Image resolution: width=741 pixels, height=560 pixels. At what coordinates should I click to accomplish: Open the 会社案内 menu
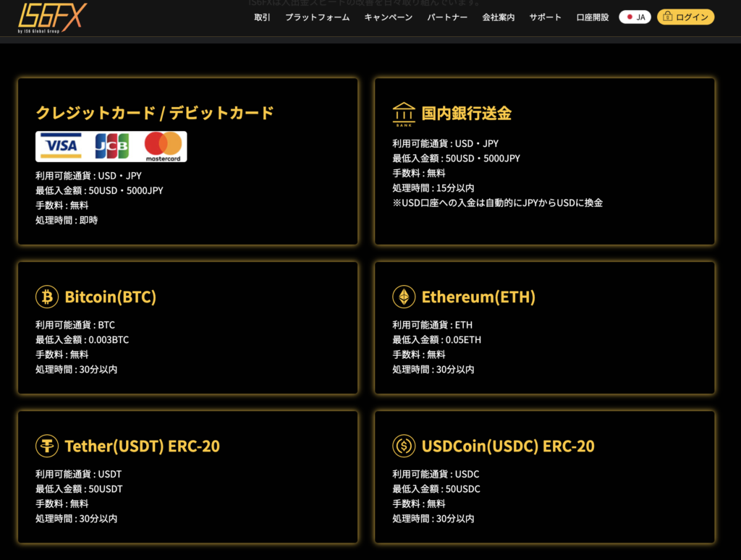[x=498, y=17]
